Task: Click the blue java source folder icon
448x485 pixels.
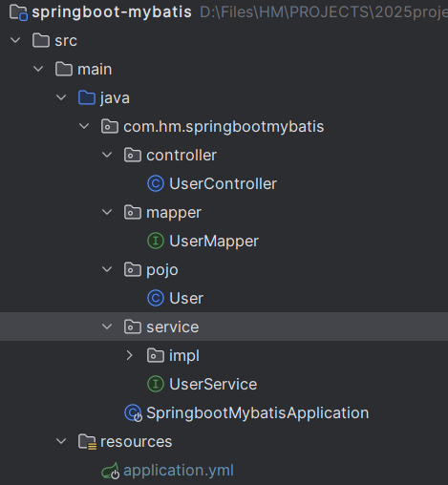Action: point(87,97)
